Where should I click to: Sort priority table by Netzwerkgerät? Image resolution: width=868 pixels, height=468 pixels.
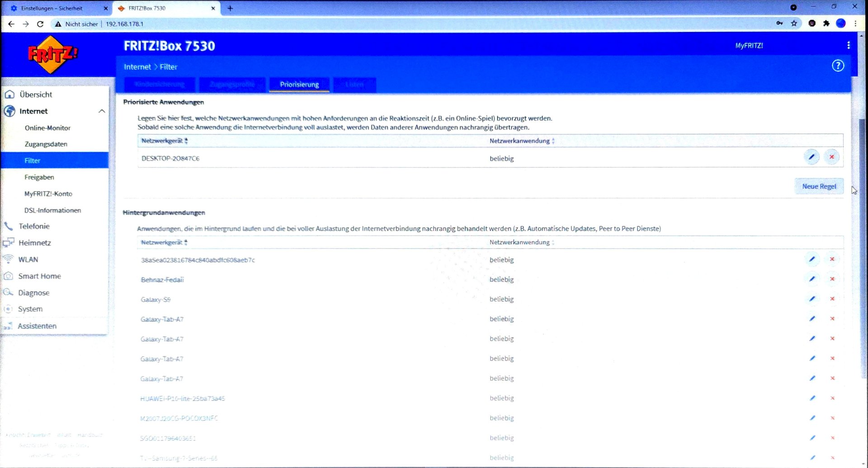[165, 141]
